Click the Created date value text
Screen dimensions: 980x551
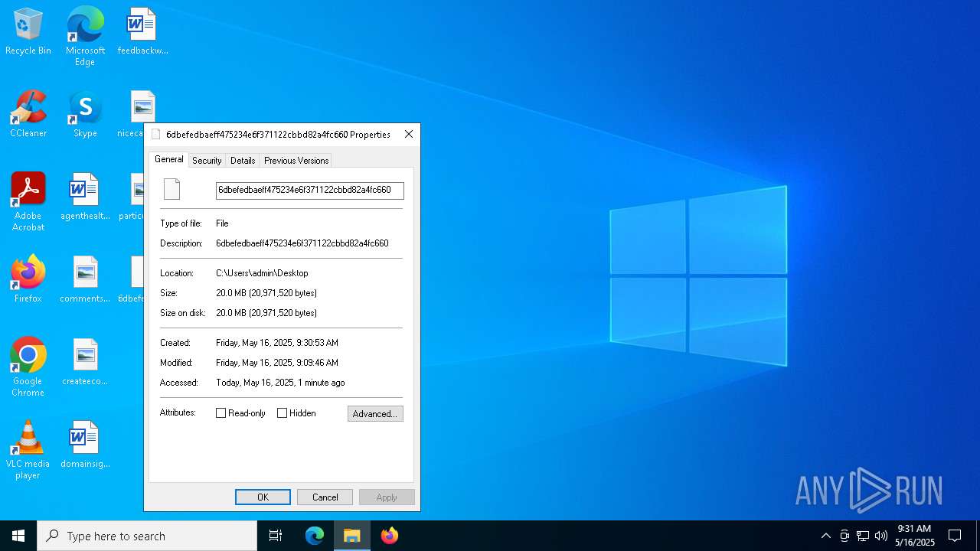(x=277, y=343)
